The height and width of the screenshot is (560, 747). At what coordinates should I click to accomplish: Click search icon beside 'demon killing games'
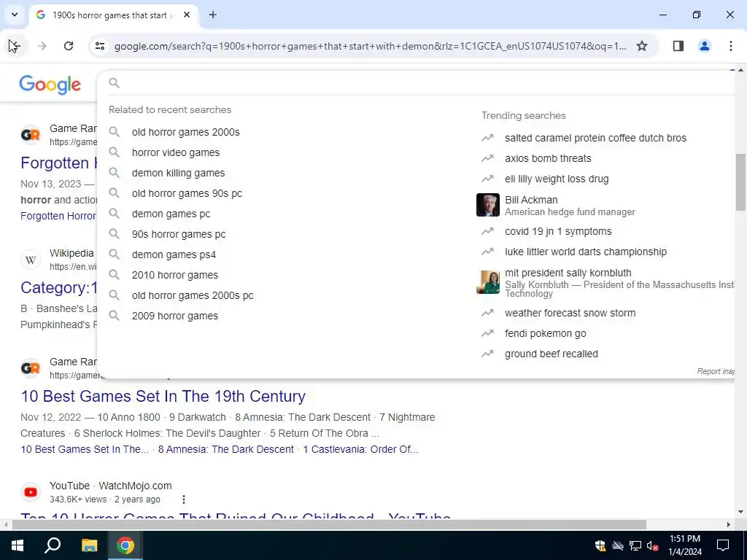114,172
